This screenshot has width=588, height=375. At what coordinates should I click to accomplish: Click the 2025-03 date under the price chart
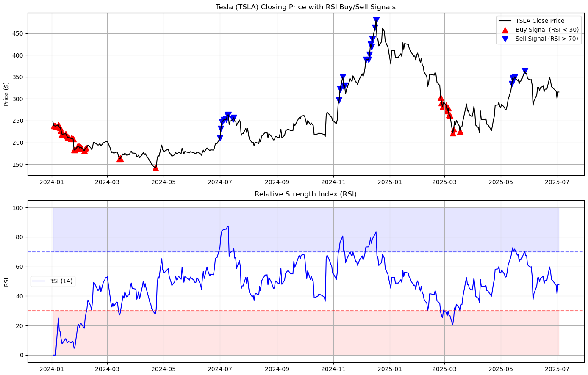[x=444, y=182]
